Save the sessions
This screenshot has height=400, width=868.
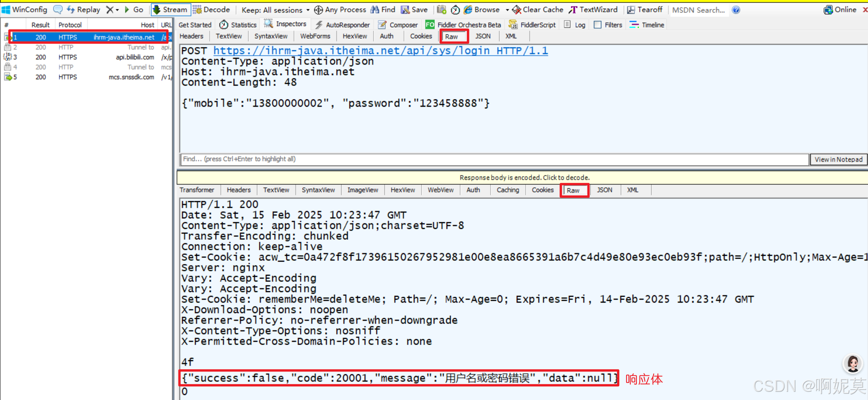414,10
